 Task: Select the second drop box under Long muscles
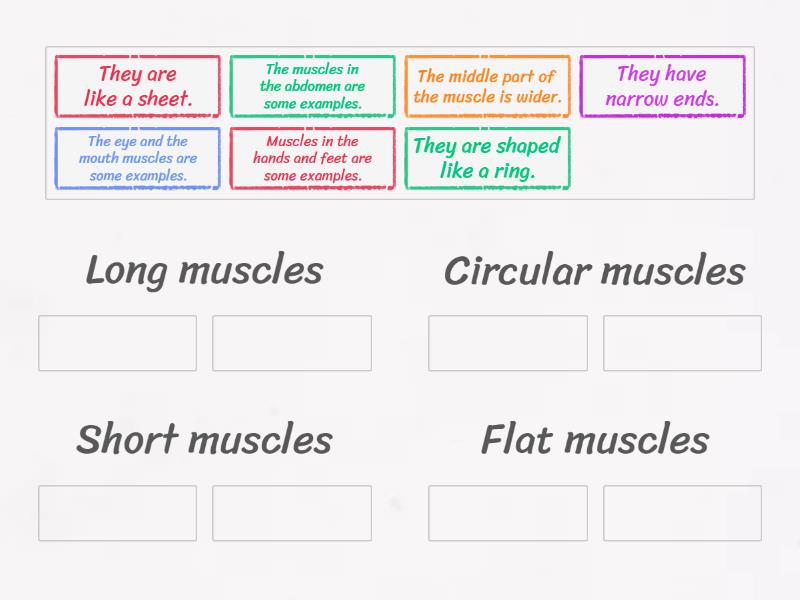pos(292,345)
